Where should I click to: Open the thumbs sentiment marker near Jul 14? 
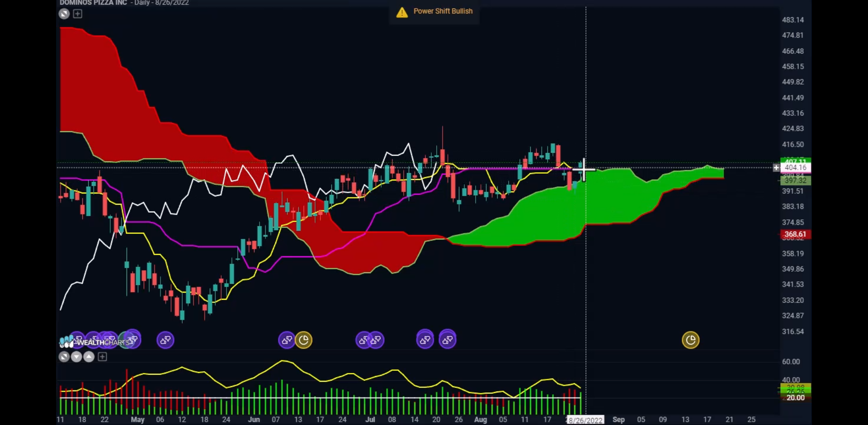point(425,340)
